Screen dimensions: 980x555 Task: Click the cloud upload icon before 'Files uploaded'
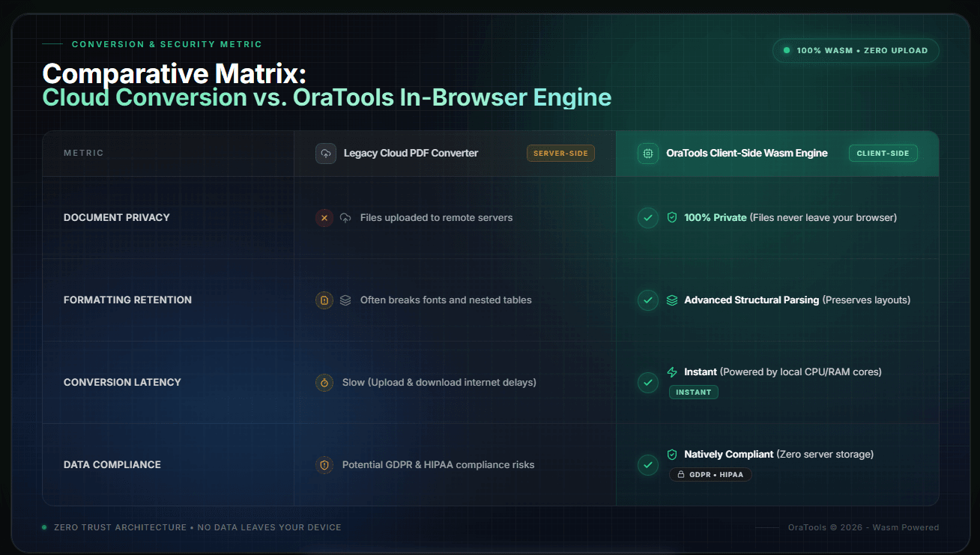coord(345,218)
